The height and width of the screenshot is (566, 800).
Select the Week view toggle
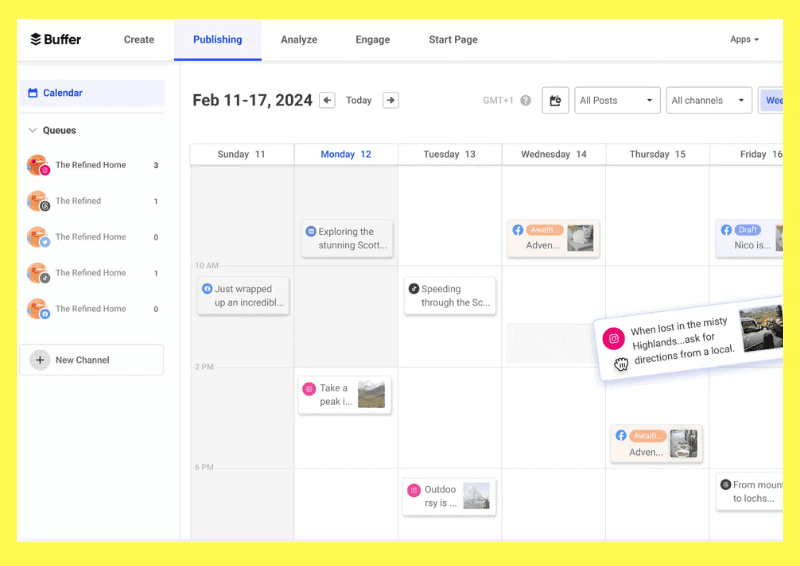pos(771,100)
